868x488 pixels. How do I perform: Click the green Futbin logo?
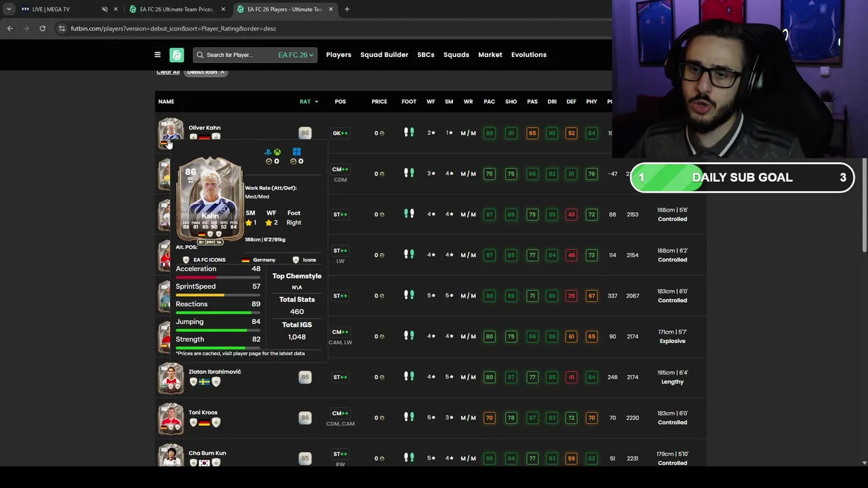(x=176, y=55)
